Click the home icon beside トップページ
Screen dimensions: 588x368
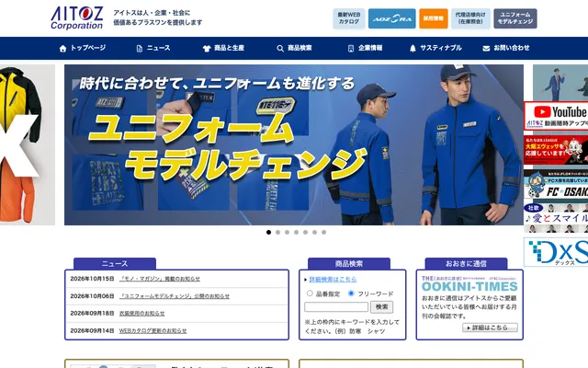62,49
